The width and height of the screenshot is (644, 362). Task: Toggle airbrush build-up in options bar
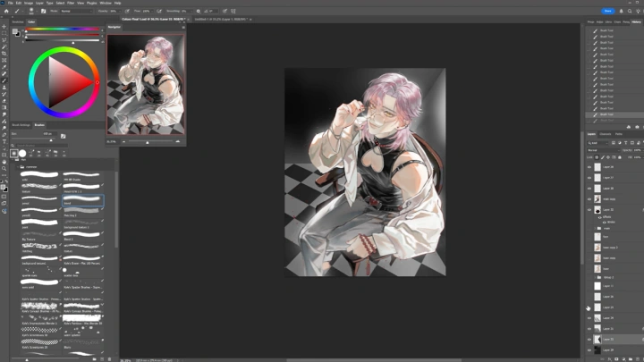159,11
